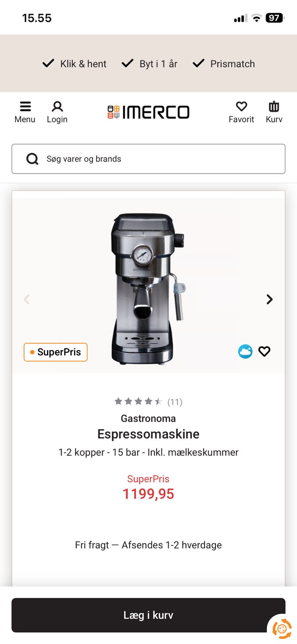Tap Klik & hent checkmark item

(x=75, y=64)
